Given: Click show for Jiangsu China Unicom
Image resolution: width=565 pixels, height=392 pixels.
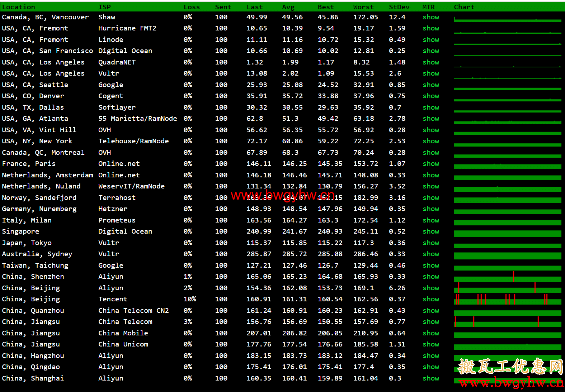Looking at the screenshot, I should [x=431, y=344].
